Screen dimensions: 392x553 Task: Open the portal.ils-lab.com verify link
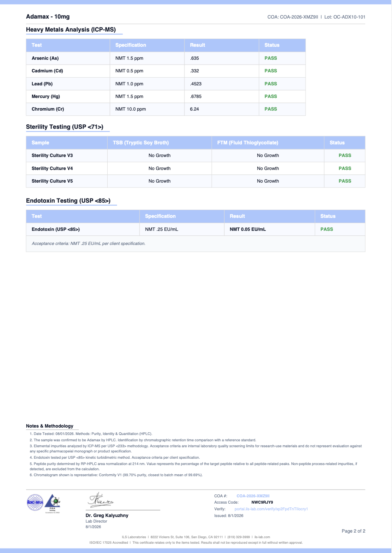pos(271,509)
